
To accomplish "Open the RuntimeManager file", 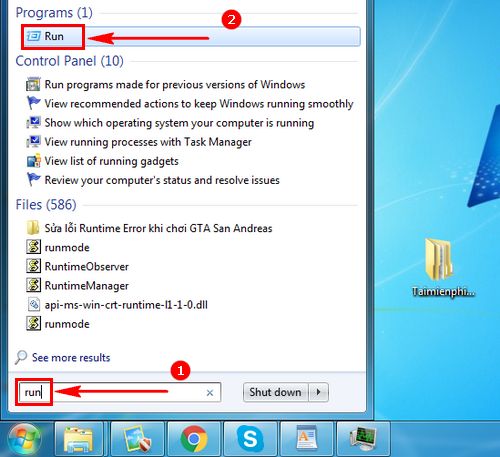I will click(x=87, y=286).
